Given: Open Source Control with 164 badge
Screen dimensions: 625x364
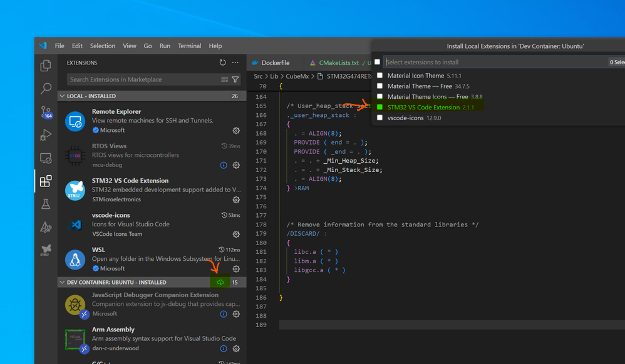Looking at the screenshot, I should point(46,112).
